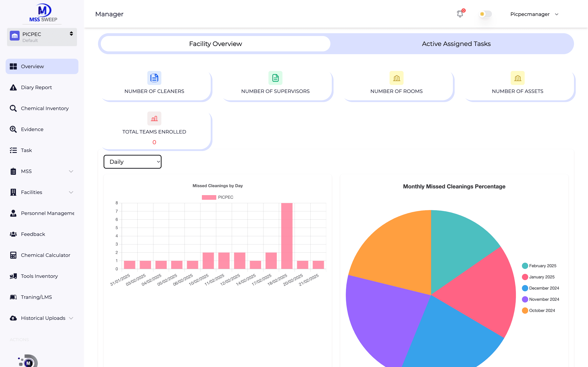Open the PICPEC facility selector
This screenshot has height=367, width=588.
click(x=42, y=37)
